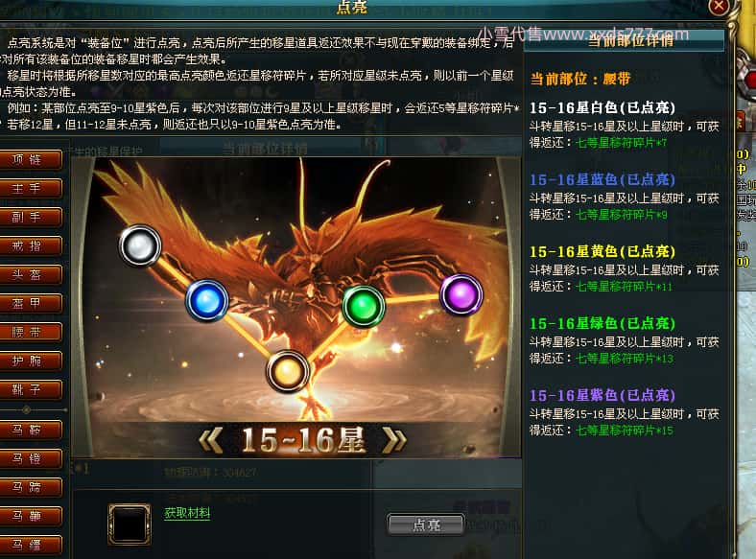The width and height of the screenshot is (756, 559).
Task: Click the empty material item slot
Action: tap(129, 524)
